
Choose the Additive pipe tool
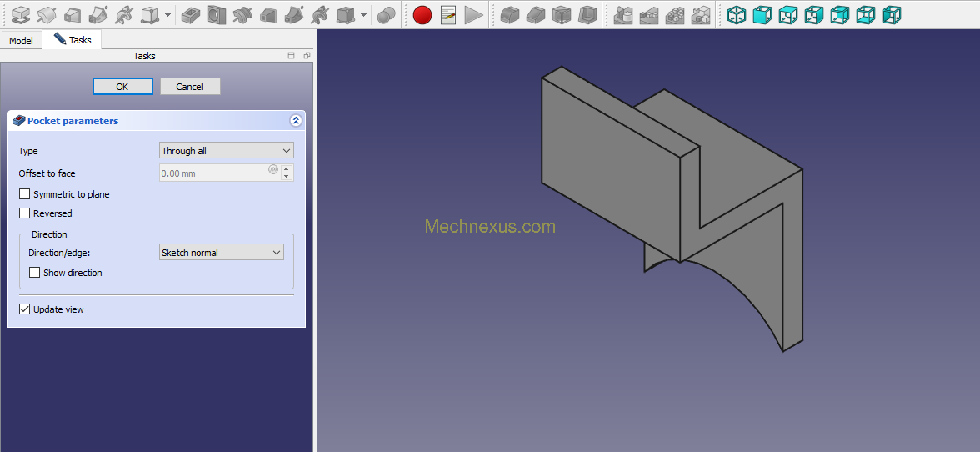point(98,14)
